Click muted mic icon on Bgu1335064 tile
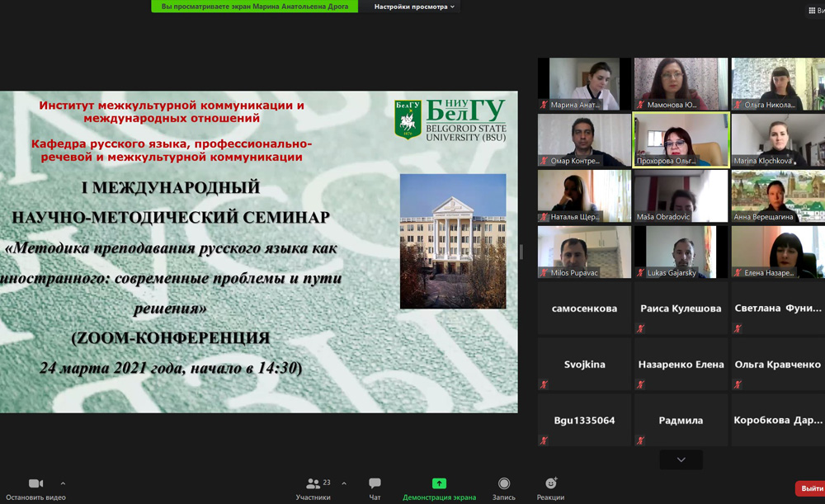This screenshot has height=504, width=825. [544, 440]
